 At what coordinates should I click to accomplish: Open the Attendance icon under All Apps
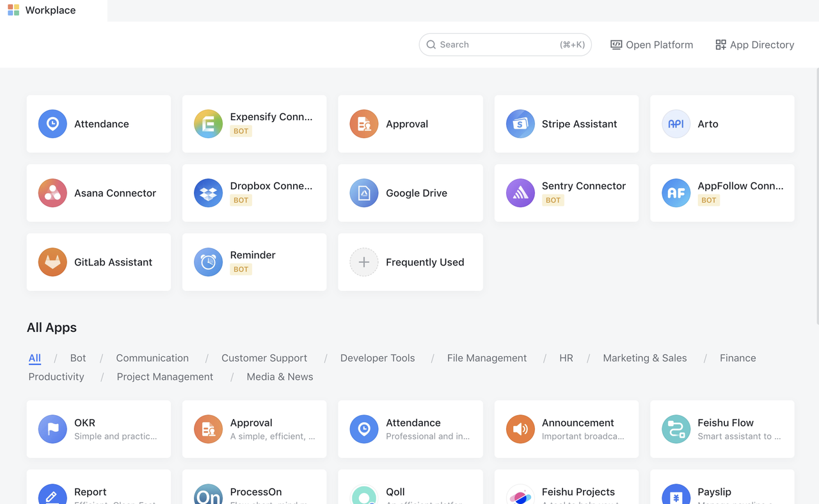364,429
